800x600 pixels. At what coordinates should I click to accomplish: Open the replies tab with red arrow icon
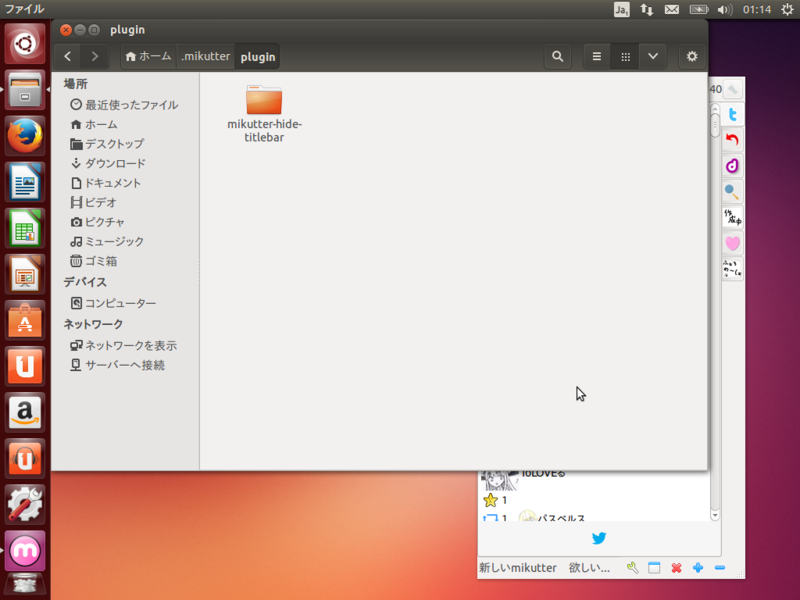(732, 138)
